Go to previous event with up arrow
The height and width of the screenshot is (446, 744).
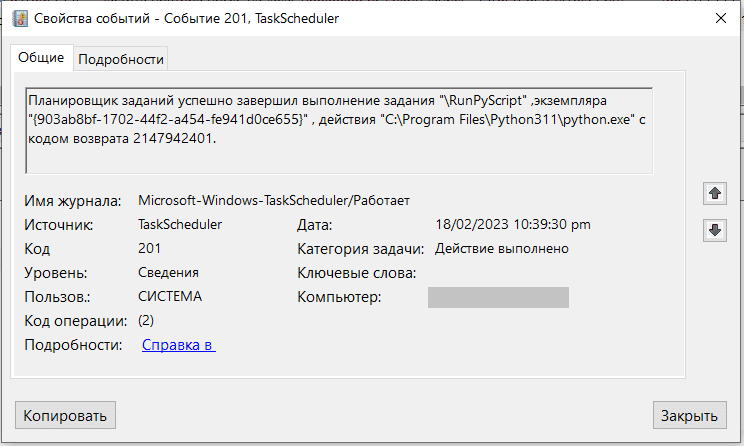coord(714,192)
